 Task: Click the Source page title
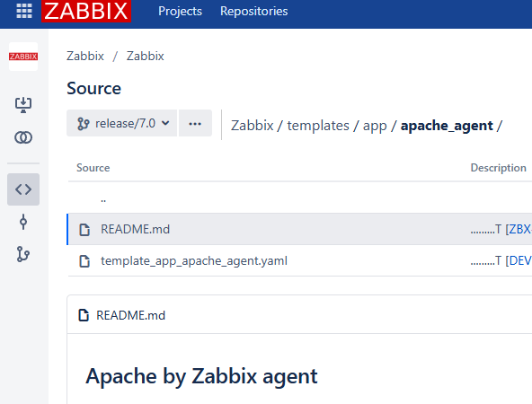[94, 89]
